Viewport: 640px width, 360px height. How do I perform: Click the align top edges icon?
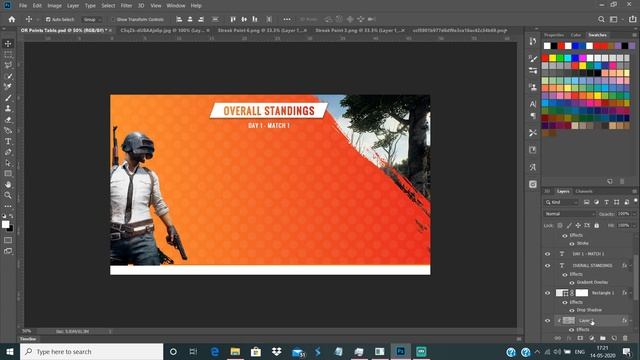click(x=233, y=19)
